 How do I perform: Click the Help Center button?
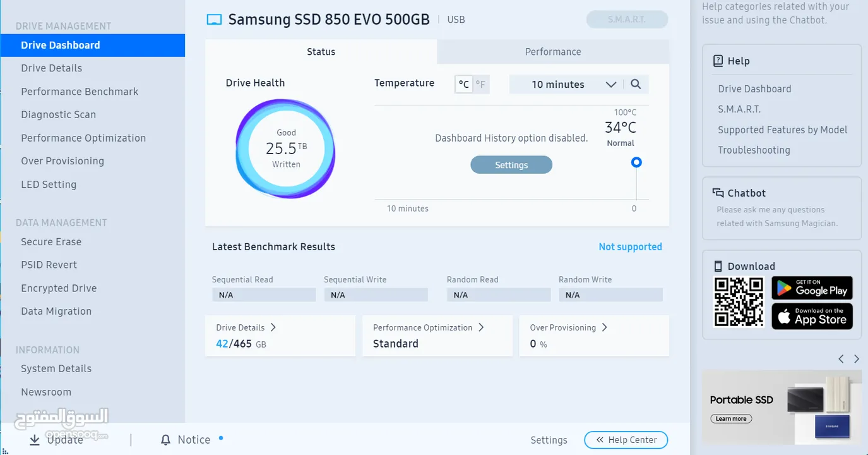(626, 440)
